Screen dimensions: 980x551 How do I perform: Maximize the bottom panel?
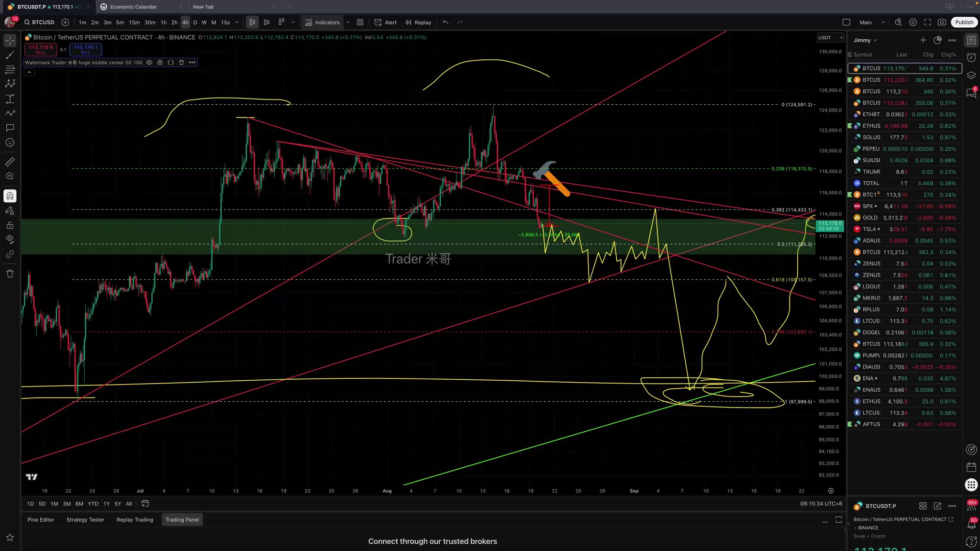coord(838,520)
